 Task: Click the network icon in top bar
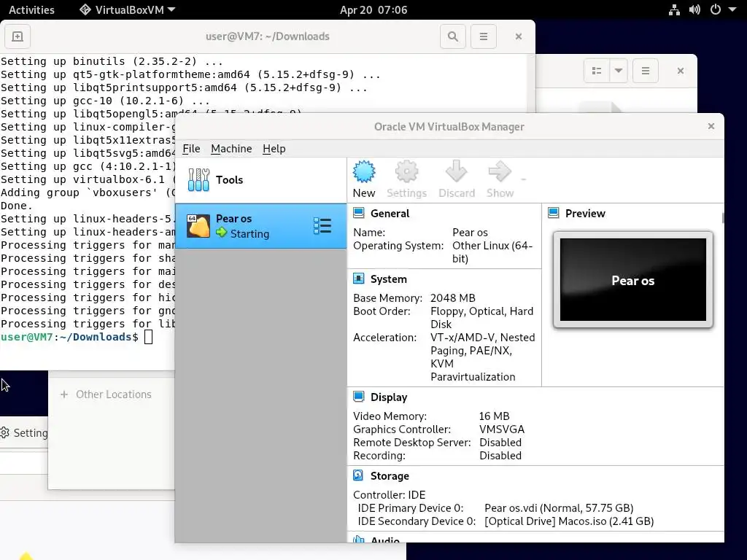pos(674,9)
